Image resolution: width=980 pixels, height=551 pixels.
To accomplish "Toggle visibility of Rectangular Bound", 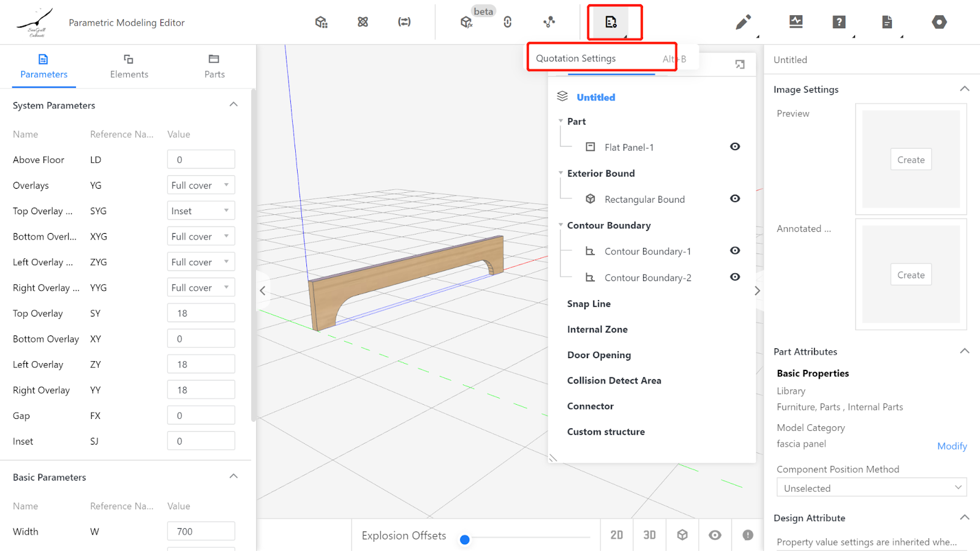I will [x=735, y=199].
